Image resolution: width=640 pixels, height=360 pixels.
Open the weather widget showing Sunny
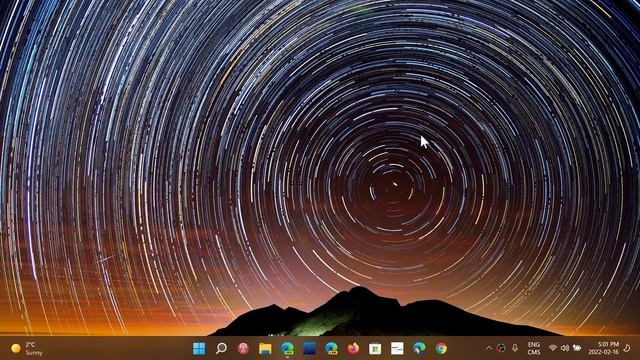(x=27, y=348)
